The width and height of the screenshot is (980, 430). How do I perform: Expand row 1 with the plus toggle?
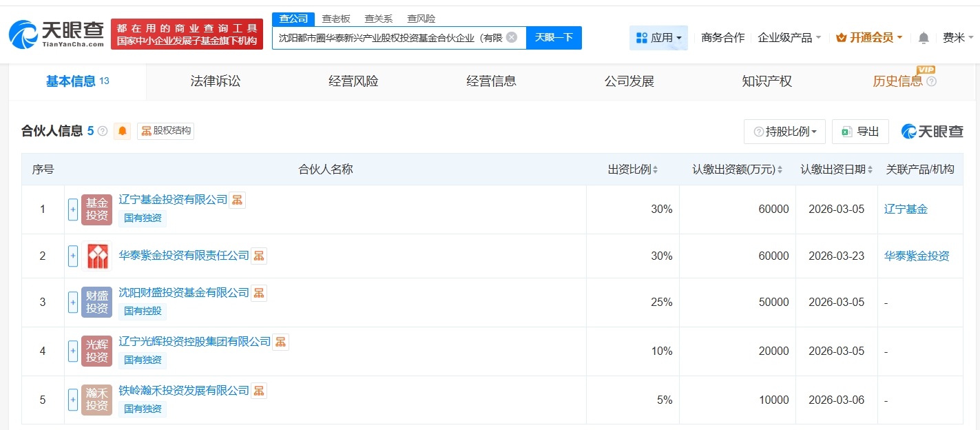point(73,209)
